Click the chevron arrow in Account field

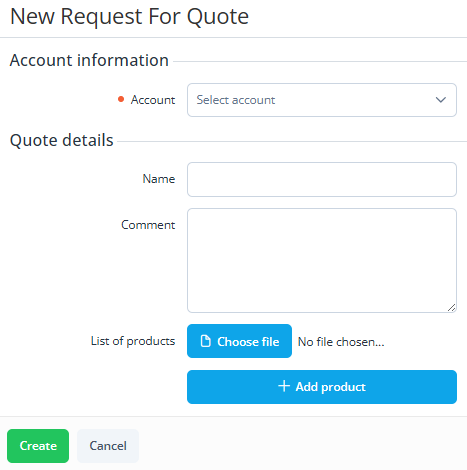click(x=441, y=100)
